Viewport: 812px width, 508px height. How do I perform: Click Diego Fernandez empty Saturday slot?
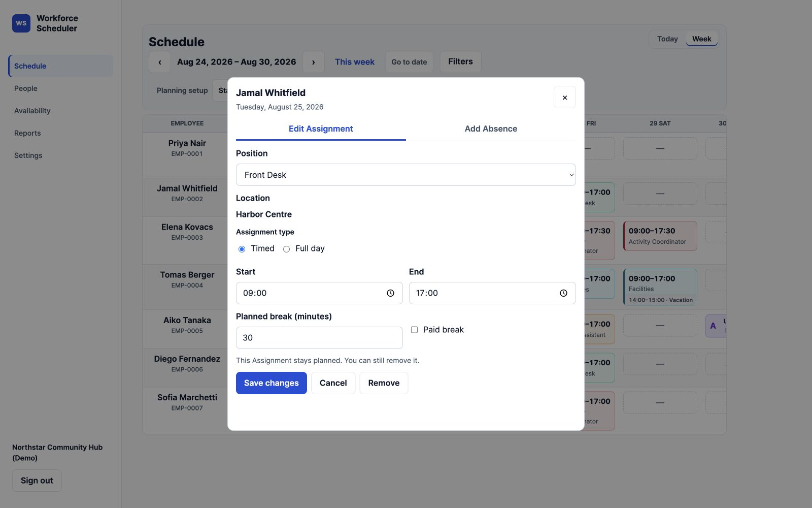(x=660, y=364)
